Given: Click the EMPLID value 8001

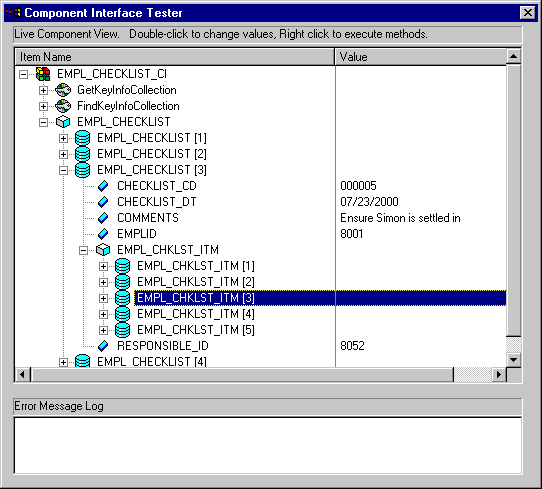Looking at the screenshot, I should [352, 234].
